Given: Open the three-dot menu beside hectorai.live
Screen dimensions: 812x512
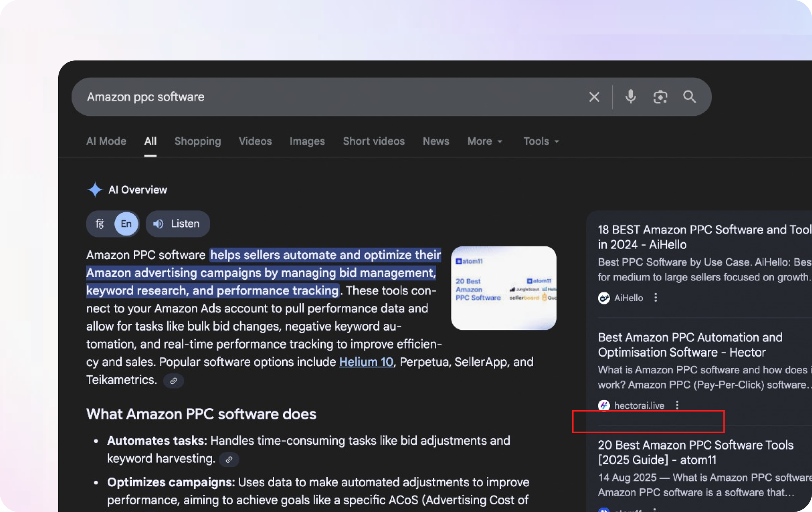Looking at the screenshot, I should point(677,405).
